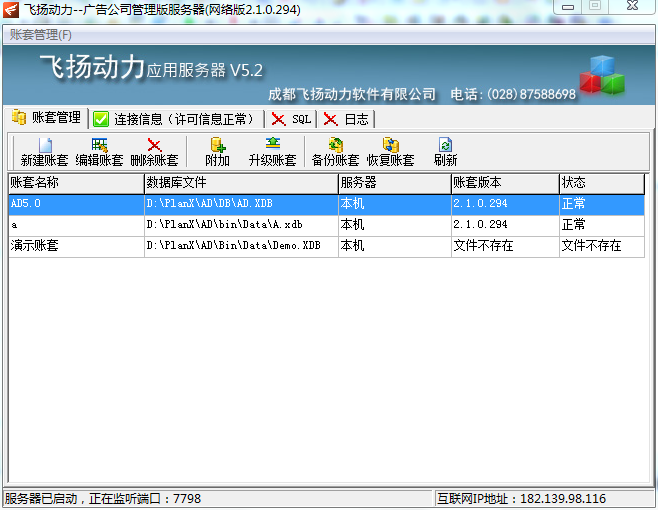
Task: Select the 演示账套 demo row
Action: [x=76, y=245]
